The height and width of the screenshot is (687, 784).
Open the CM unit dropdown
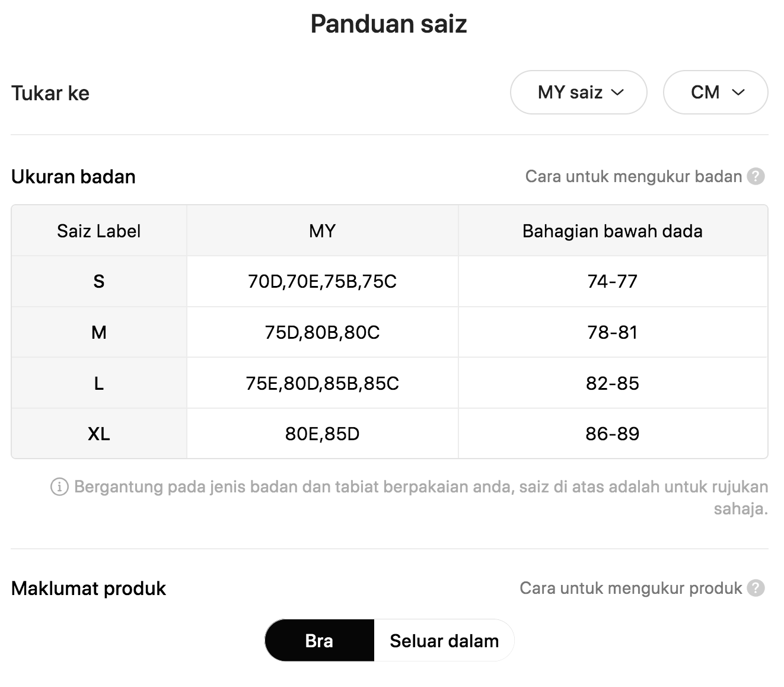[x=715, y=93]
